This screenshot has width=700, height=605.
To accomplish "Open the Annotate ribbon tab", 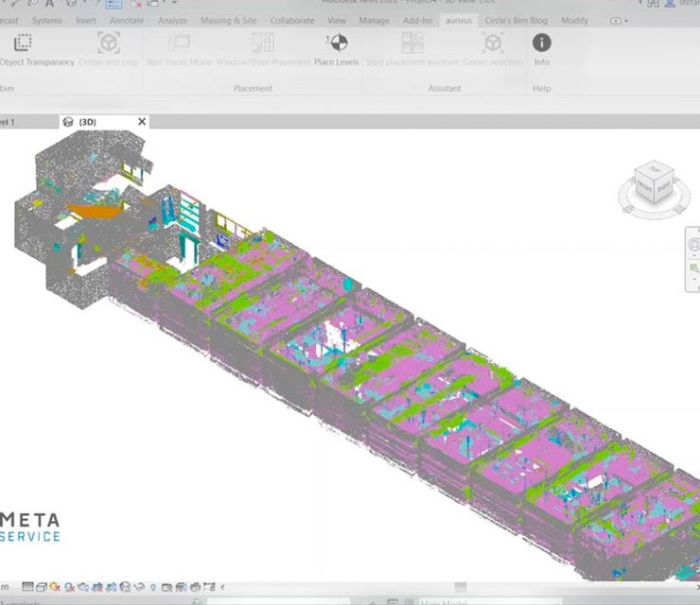I will click(x=127, y=21).
